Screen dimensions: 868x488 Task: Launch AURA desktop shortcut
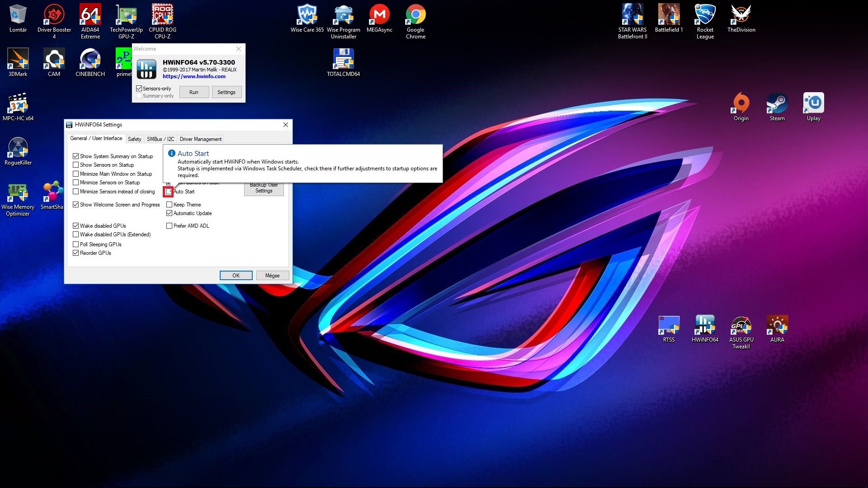[x=777, y=328]
